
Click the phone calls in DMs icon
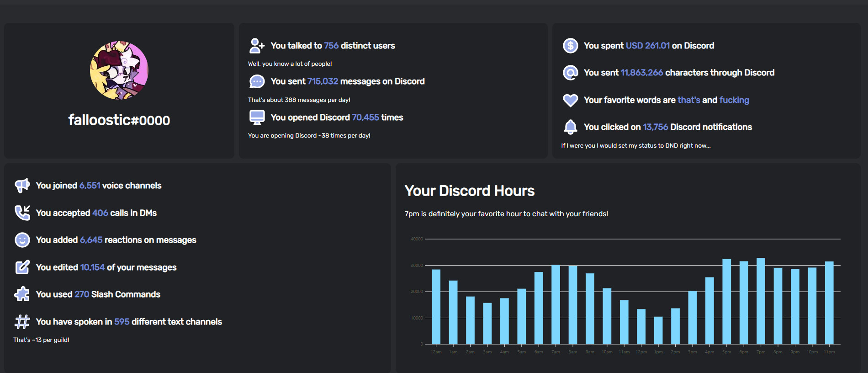[x=22, y=213]
